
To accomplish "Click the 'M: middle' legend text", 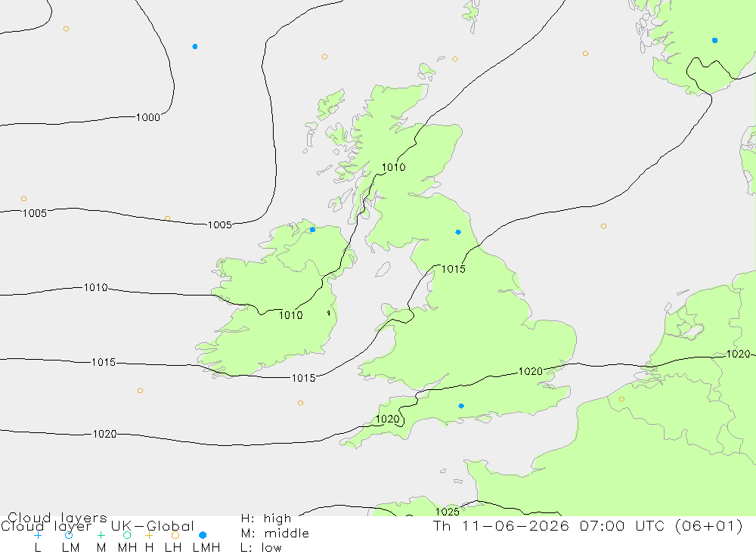I will (275, 534).
